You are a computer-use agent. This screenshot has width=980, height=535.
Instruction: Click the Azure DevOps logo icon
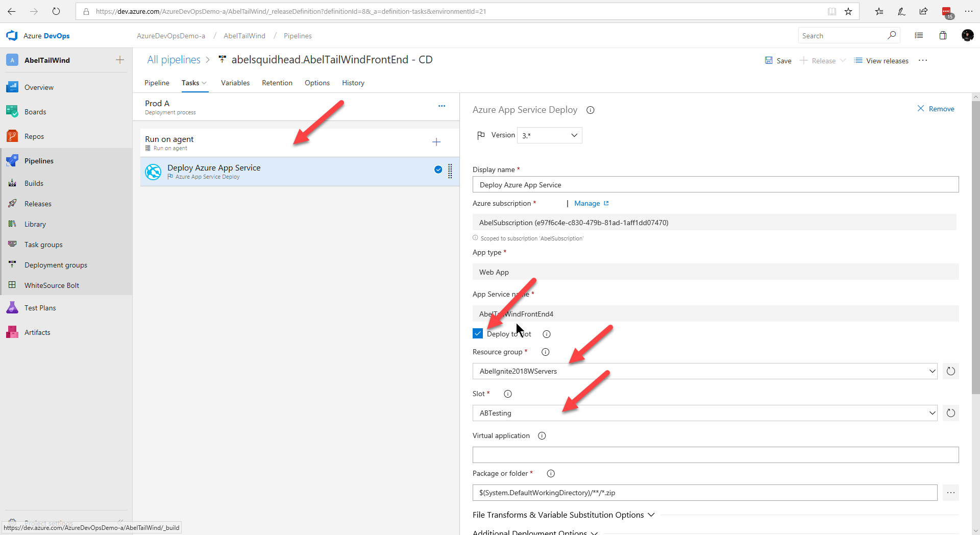(12, 36)
